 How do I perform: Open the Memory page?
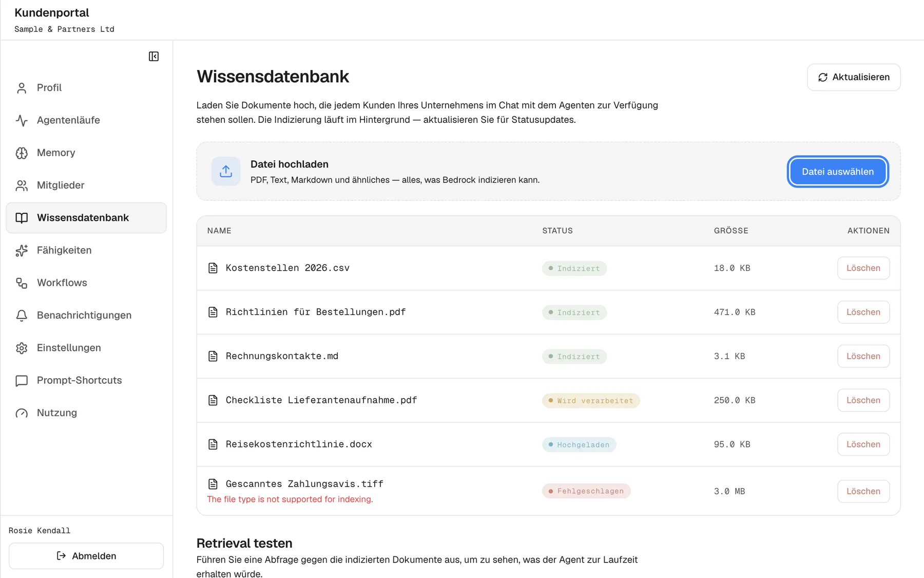[86, 153]
